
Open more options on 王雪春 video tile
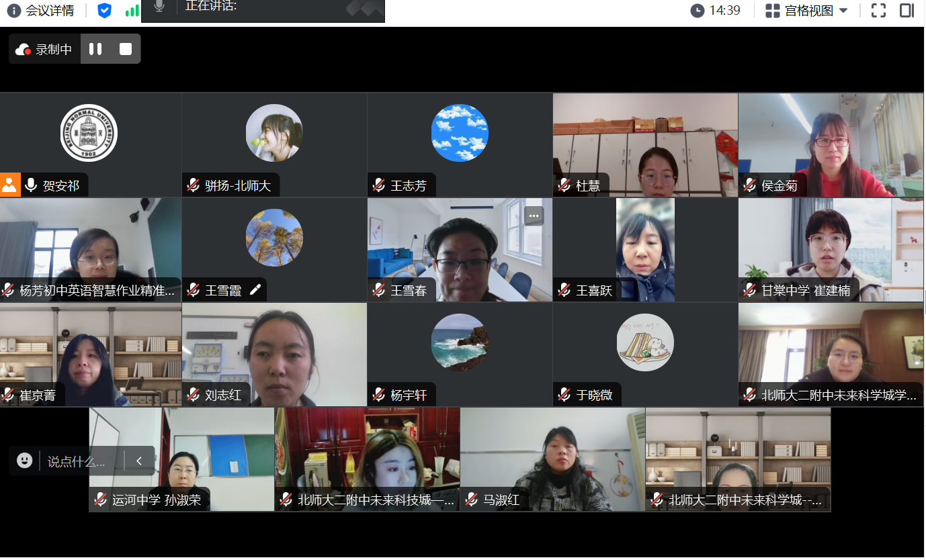point(534,216)
